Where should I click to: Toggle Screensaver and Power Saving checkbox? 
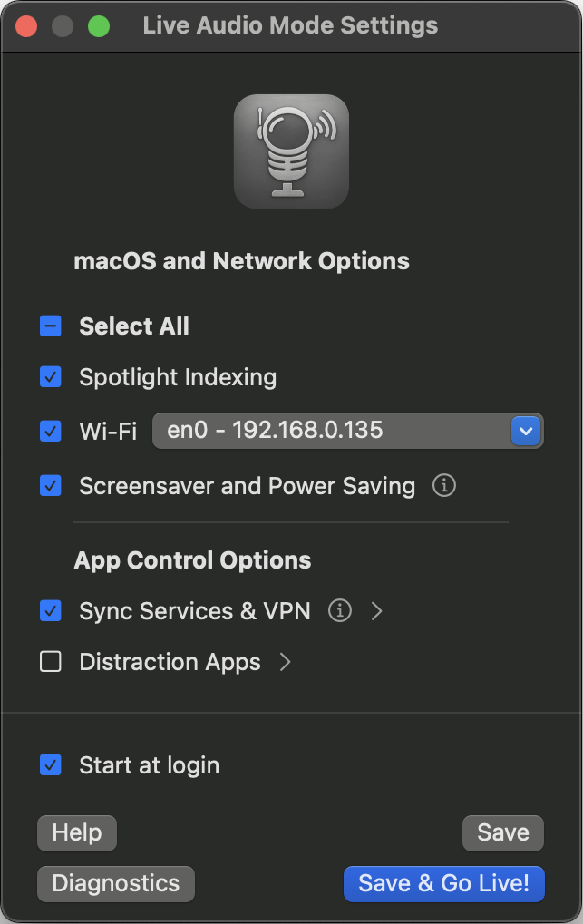click(x=51, y=486)
